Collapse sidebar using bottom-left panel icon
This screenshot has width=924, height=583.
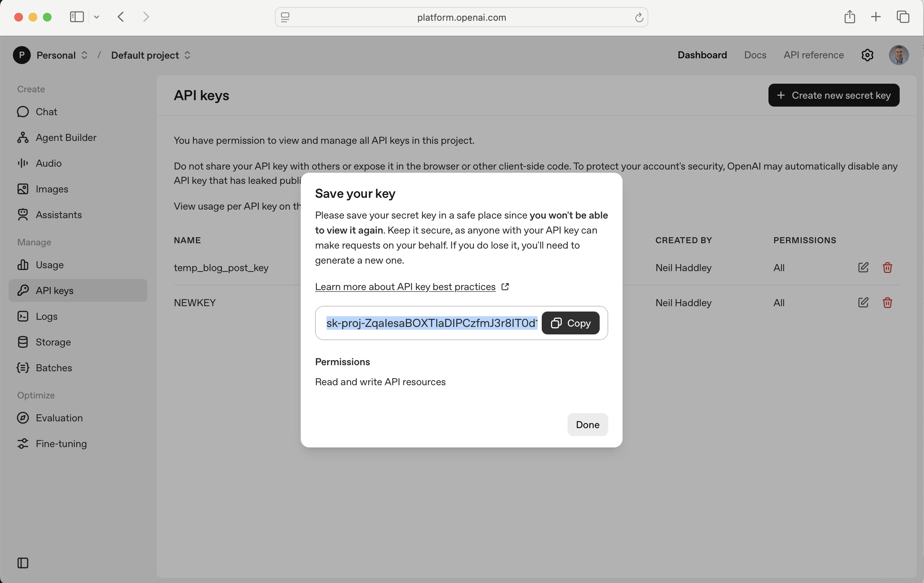tap(23, 563)
